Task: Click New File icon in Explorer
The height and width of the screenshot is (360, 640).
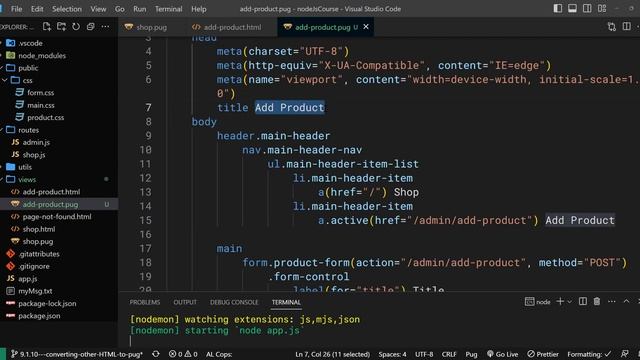Action: [47, 27]
